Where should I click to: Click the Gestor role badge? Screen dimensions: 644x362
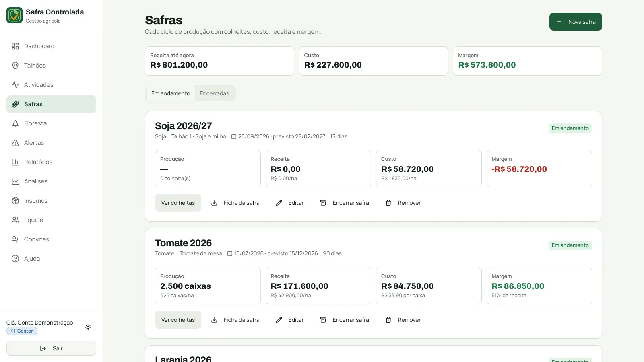(22, 331)
